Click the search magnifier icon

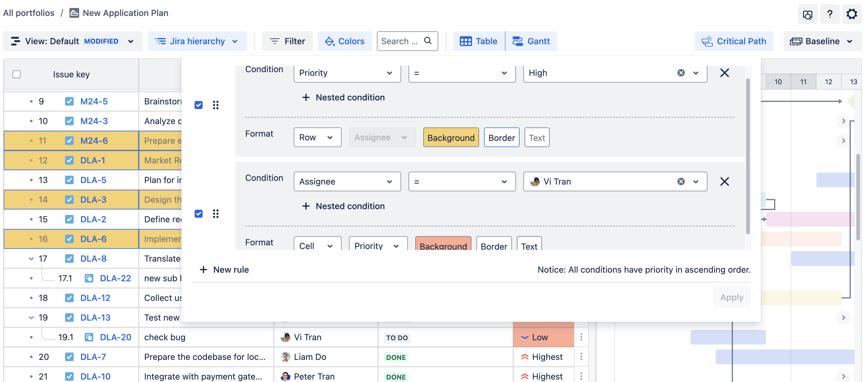[428, 41]
